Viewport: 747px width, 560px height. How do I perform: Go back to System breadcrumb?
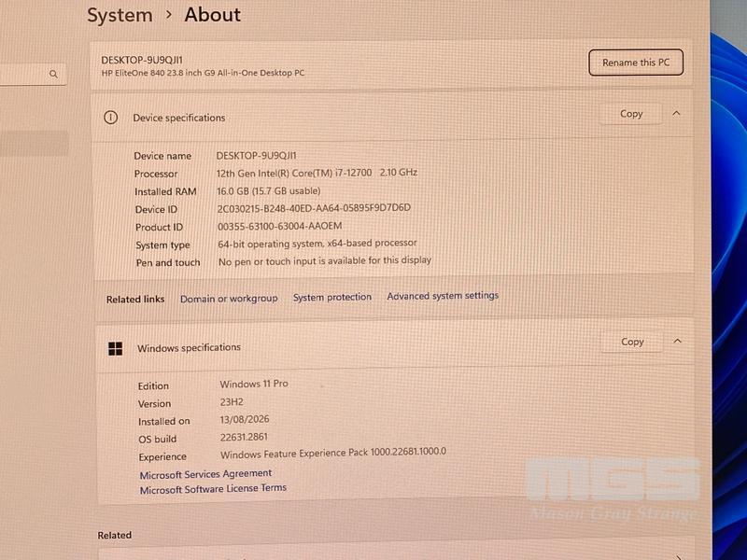pos(120,15)
